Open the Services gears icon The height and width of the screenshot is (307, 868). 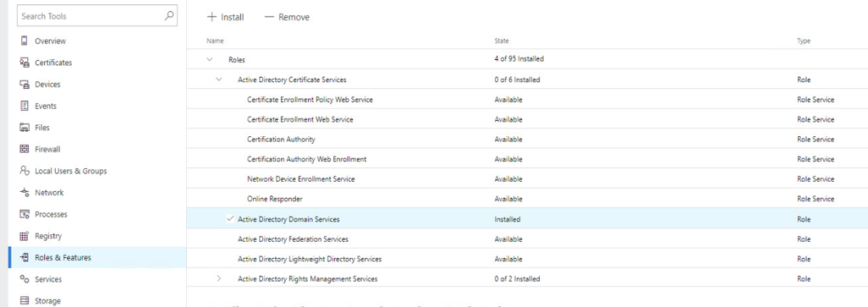(24, 279)
